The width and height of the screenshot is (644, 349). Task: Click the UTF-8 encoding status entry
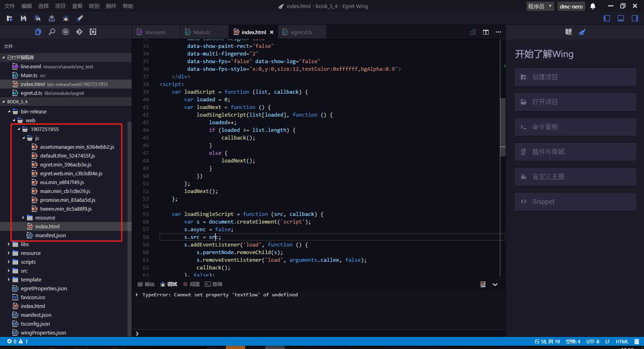pos(592,342)
